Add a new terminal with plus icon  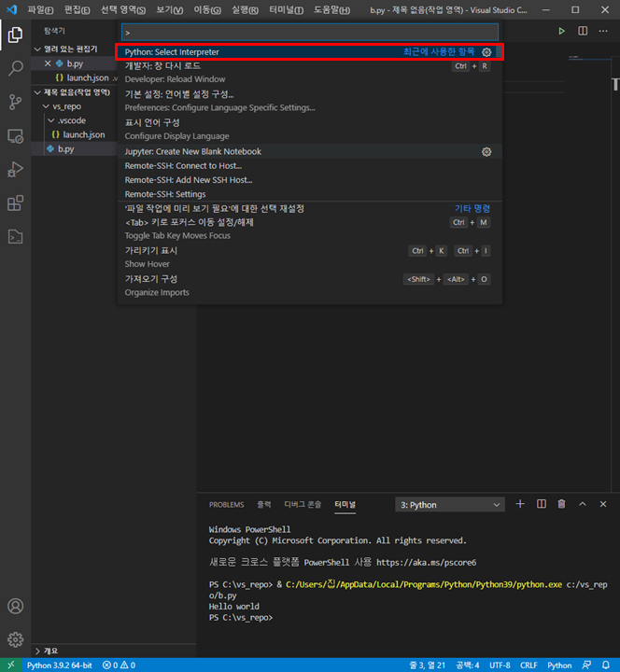520,504
